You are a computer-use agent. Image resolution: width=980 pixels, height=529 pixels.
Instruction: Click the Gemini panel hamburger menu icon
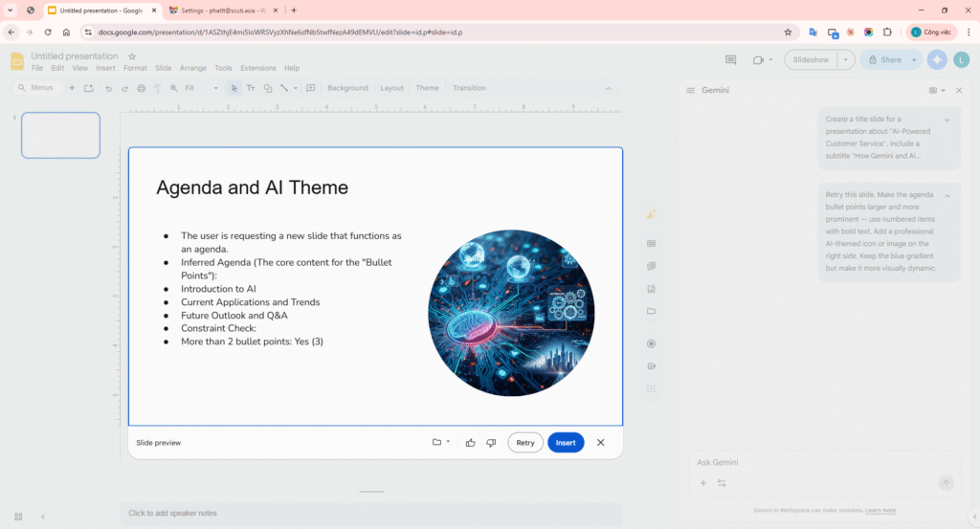click(691, 91)
